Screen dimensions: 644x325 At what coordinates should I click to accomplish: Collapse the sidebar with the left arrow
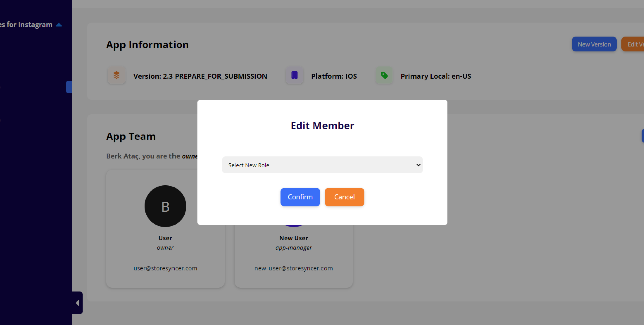click(x=78, y=303)
